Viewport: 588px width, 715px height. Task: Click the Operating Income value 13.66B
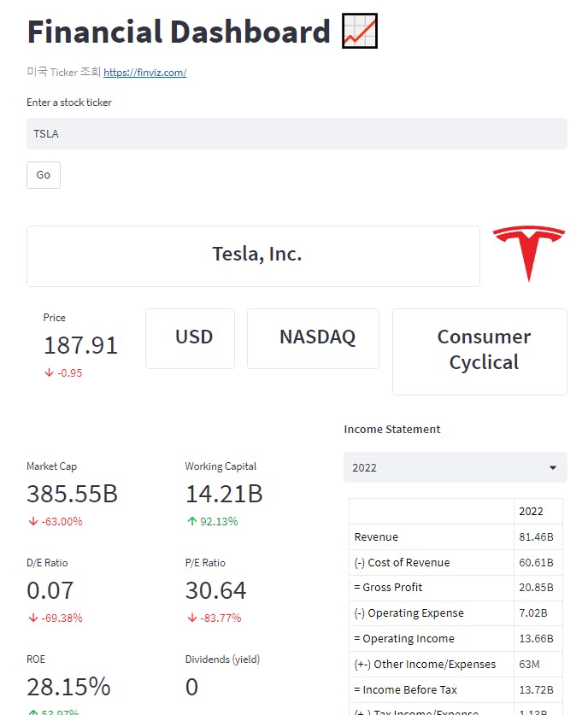[x=536, y=638]
